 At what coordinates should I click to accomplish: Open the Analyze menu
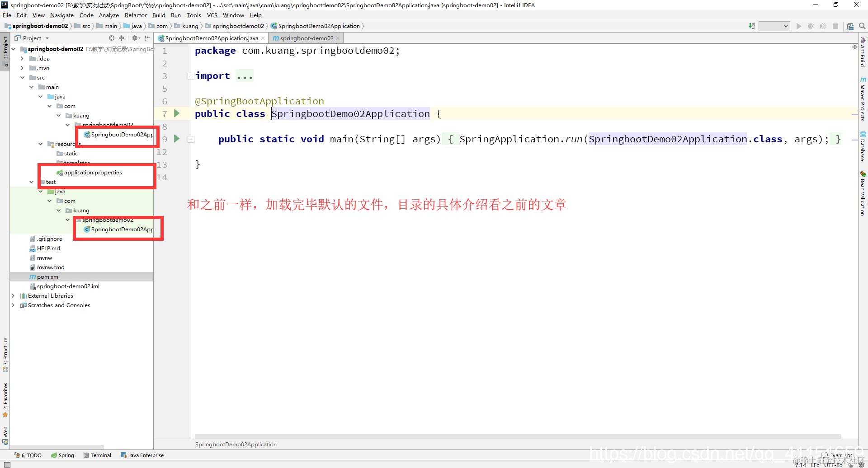click(108, 15)
